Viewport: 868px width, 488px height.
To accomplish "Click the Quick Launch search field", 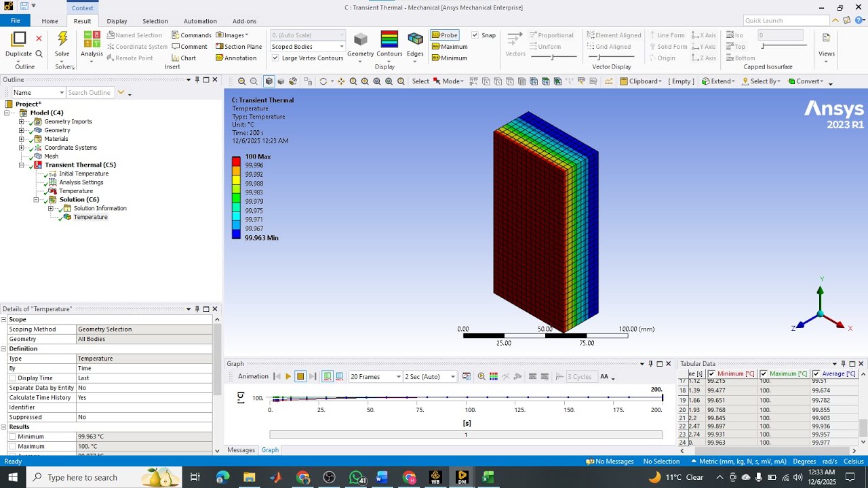I will pos(786,20).
